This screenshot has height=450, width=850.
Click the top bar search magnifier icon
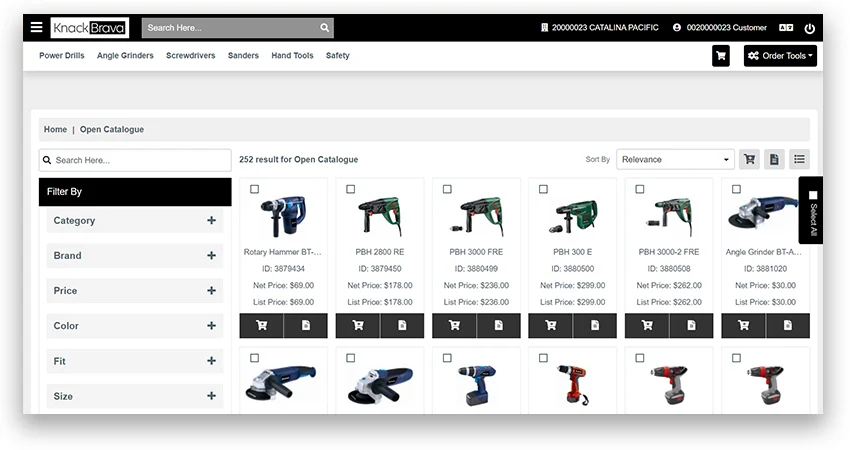point(324,28)
